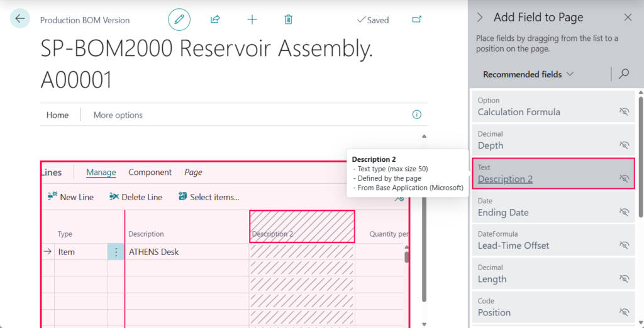Click the field list vertical scrollbar
This screenshot has height=328, width=644.
pos(640,157)
